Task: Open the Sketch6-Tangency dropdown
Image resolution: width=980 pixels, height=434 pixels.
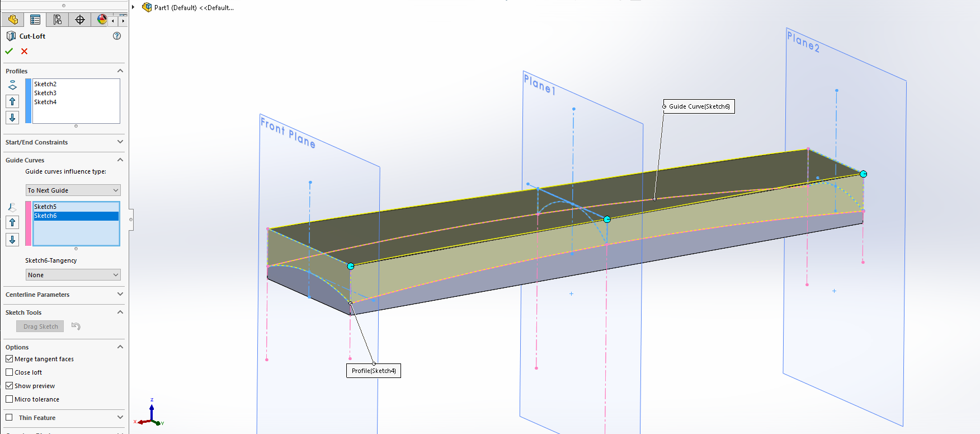Action: 73,275
